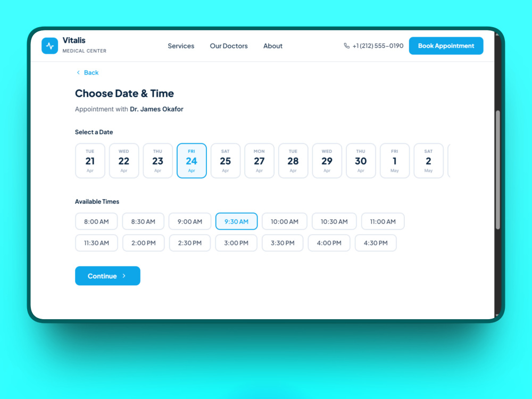Select the 8:30 AM time slot
This screenshot has width=532, height=399.
tap(143, 221)
